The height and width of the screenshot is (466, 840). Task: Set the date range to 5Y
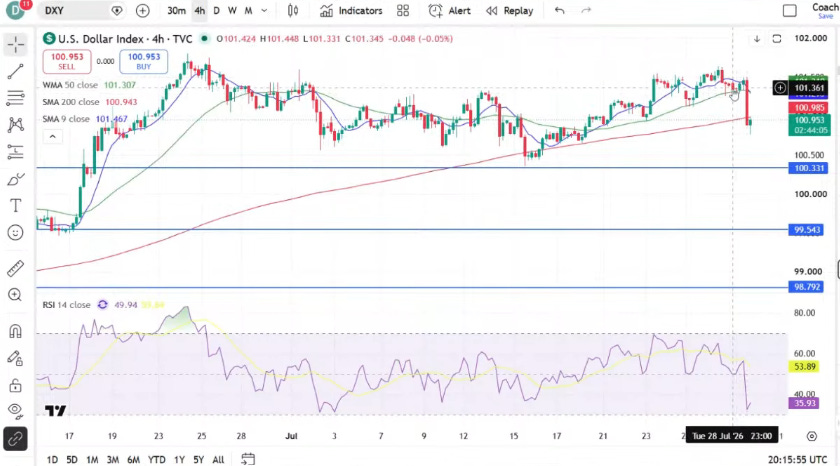coord(199,460)
